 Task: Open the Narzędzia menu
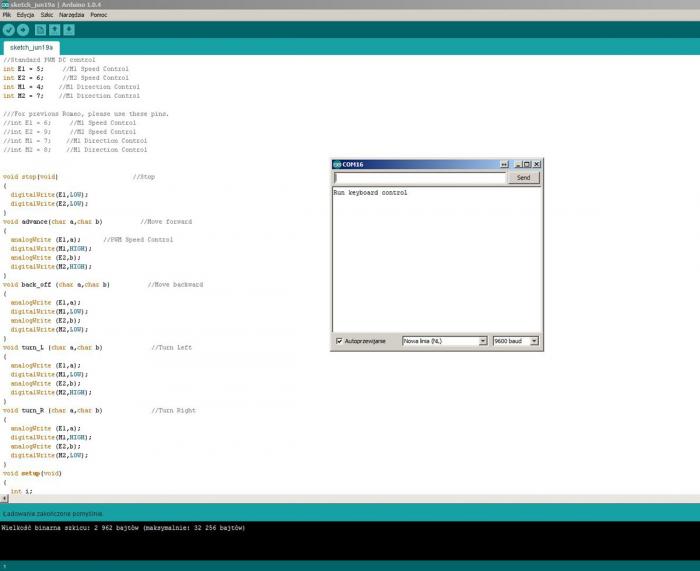point(71,16)
